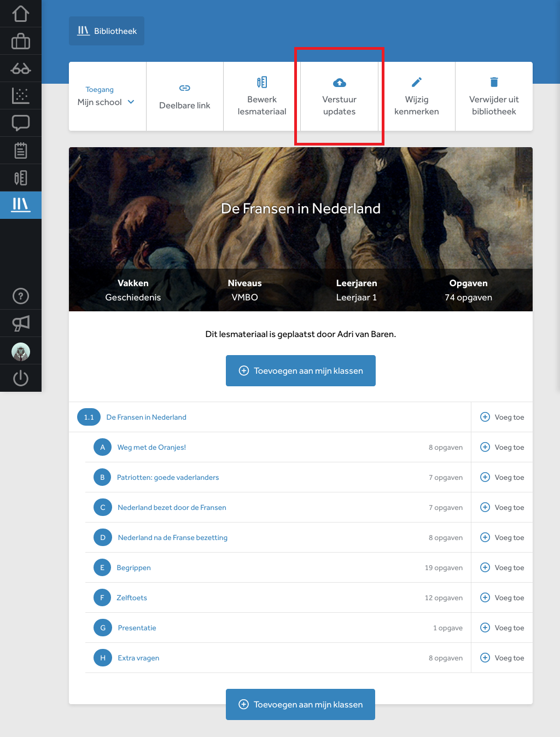Click 19 opgaven count for Begrippen
The image size is (560, 737).
(444, 568)
